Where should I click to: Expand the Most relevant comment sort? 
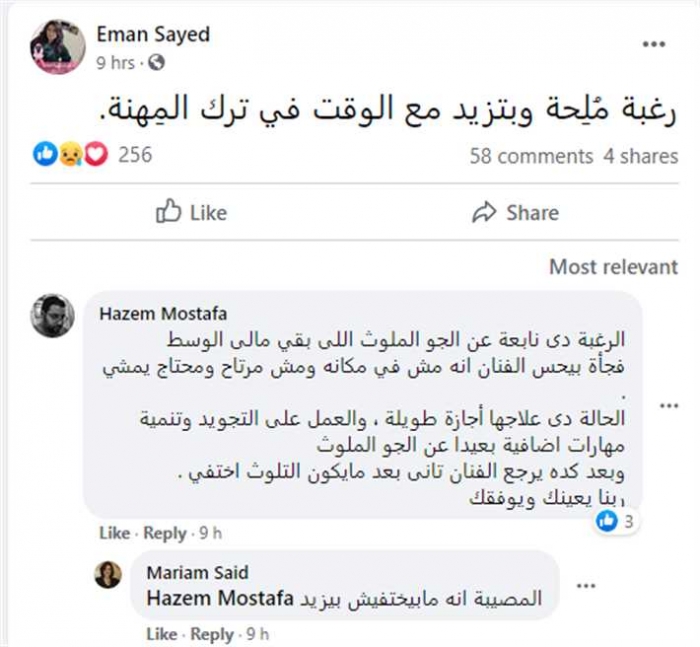click(613, 267)
